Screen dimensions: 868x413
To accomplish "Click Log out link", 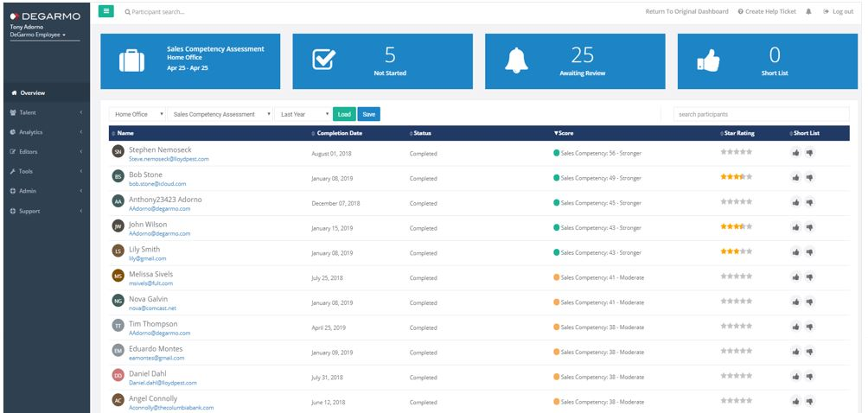I will tap(839, 11).
